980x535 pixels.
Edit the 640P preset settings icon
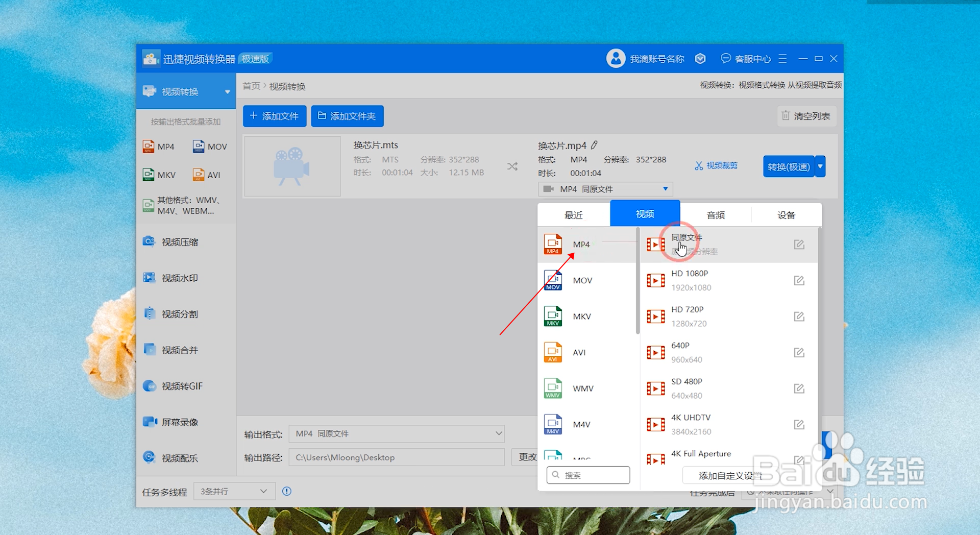(799, 352)
